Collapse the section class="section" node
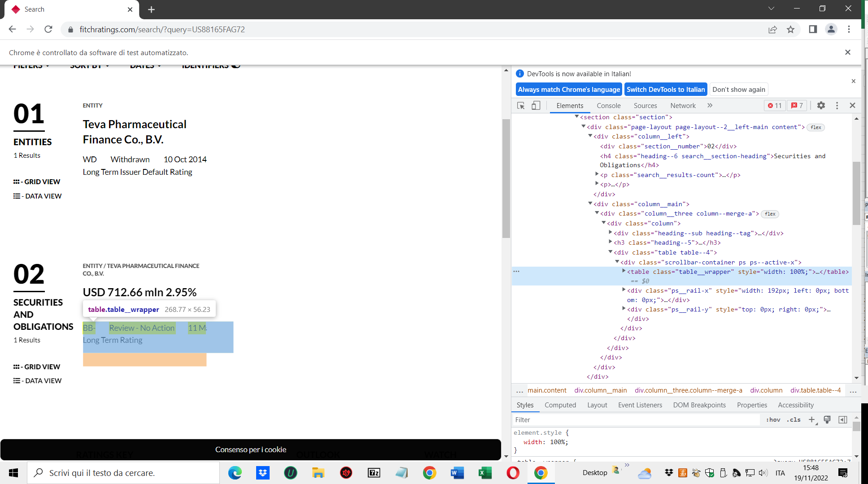This screenshot has height=484, width=868. 577,117
